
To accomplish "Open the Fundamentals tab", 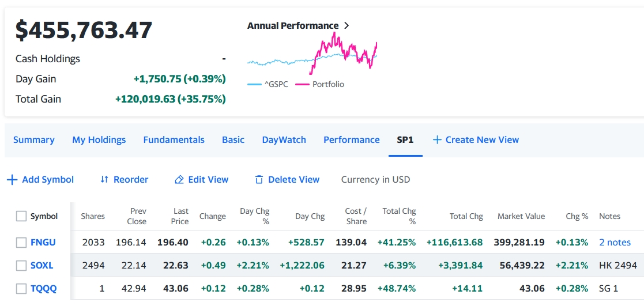I will 174,140.
